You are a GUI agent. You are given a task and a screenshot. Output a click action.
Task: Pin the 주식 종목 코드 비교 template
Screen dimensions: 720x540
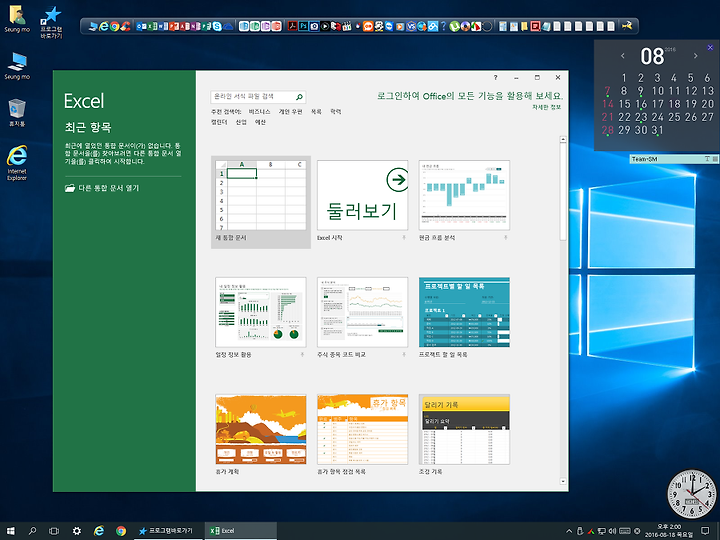coord(404,354)
